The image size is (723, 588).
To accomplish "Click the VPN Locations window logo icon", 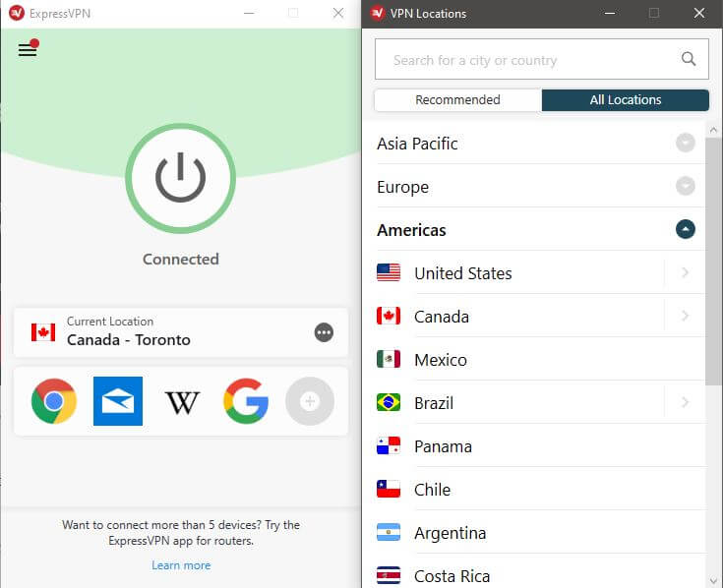I will click(378, 13).
